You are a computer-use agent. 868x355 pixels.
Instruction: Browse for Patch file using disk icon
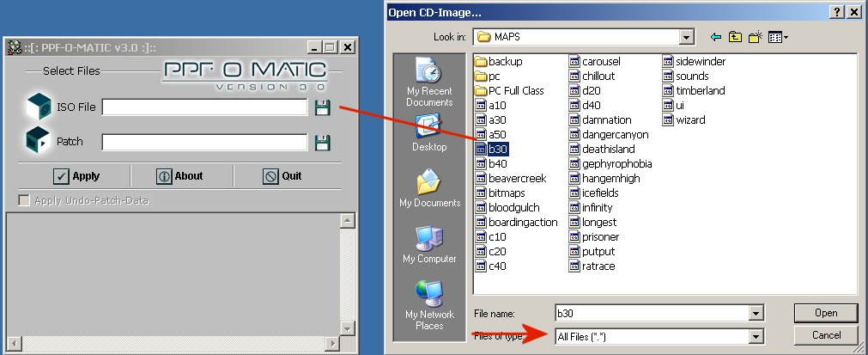coord(322,143)
